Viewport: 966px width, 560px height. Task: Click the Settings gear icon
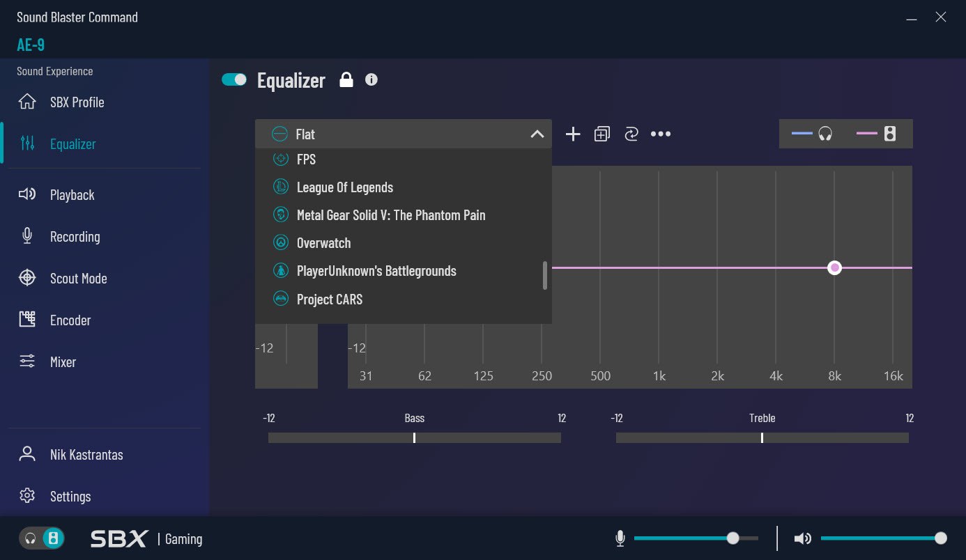(27, 496)
